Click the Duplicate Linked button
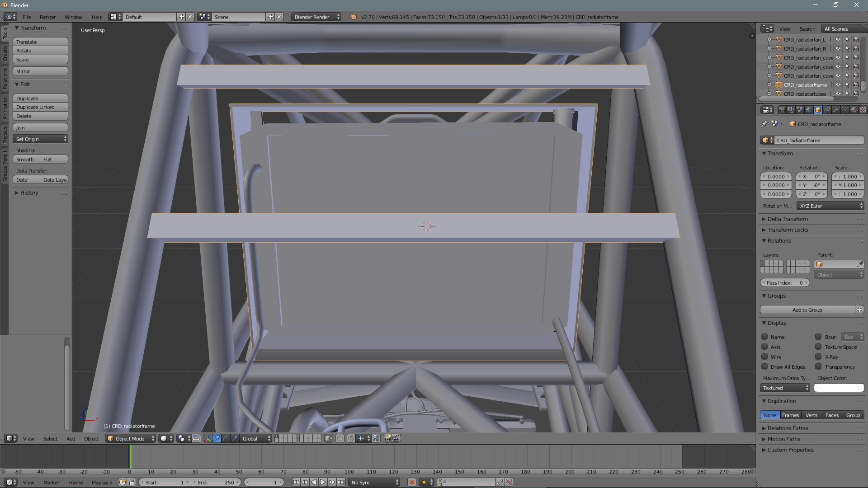Image resolution: width=868 pixels, height=488 pixels. coord(40,107)
